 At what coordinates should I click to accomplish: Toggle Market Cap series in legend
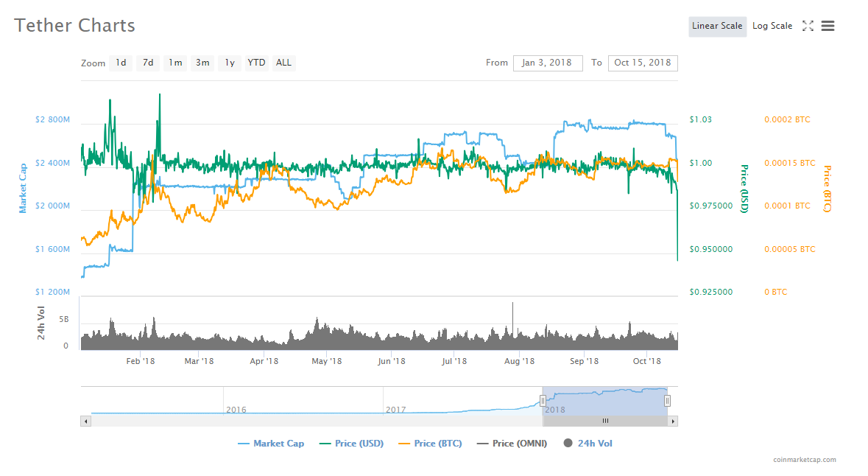pyautogui.click(x=271, y=444)
